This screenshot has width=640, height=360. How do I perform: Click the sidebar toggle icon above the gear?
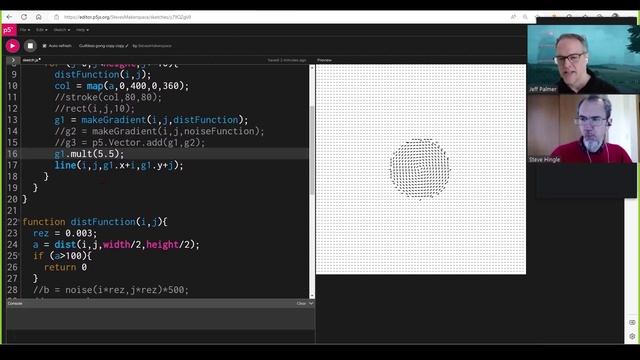tap(632, 322)
